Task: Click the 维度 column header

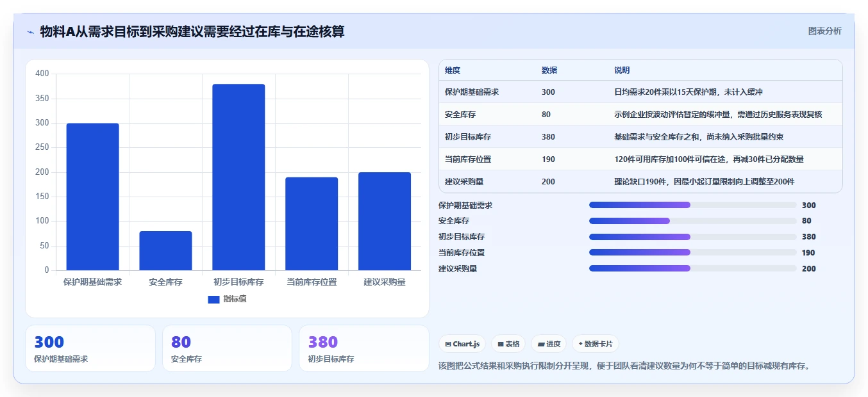Action: (x=453, y=70)
